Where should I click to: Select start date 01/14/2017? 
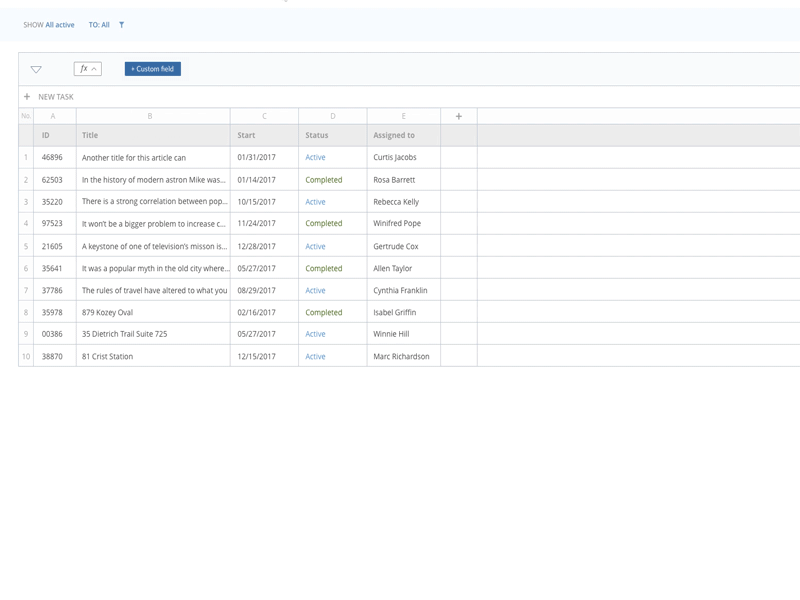pyautogui.click(x=256, y=180)
